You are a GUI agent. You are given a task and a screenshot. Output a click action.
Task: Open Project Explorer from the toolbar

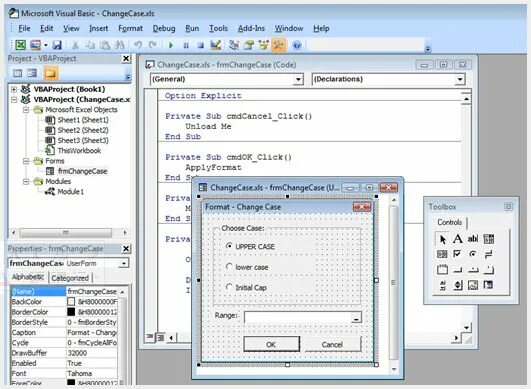pos(233,45)
